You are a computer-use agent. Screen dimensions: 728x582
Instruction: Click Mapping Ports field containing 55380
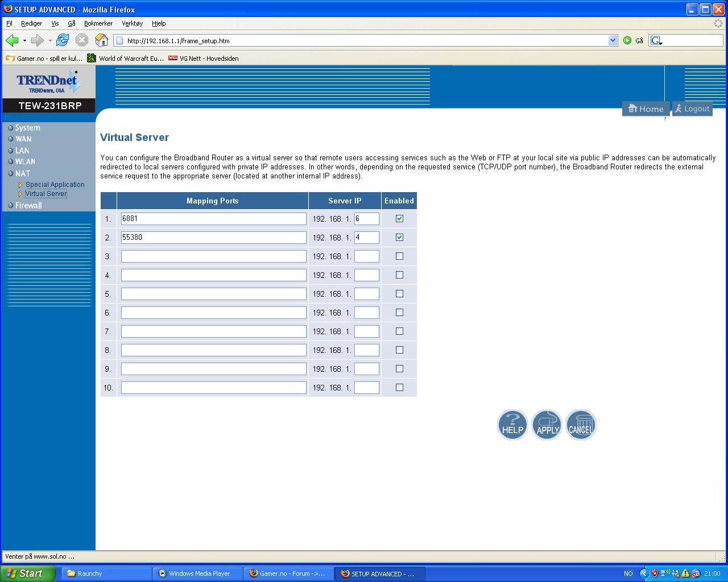point(214,237)
